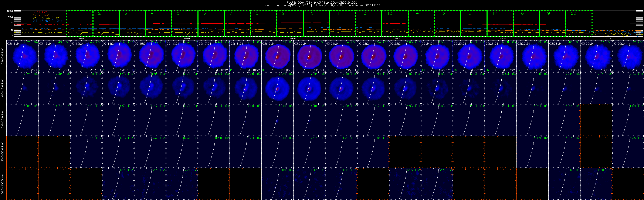The height and width of the screenshot is (200, 644).
Task: Select the 3.0-6.0 keV image starting 03:19:24
Action: coord(278,56)
